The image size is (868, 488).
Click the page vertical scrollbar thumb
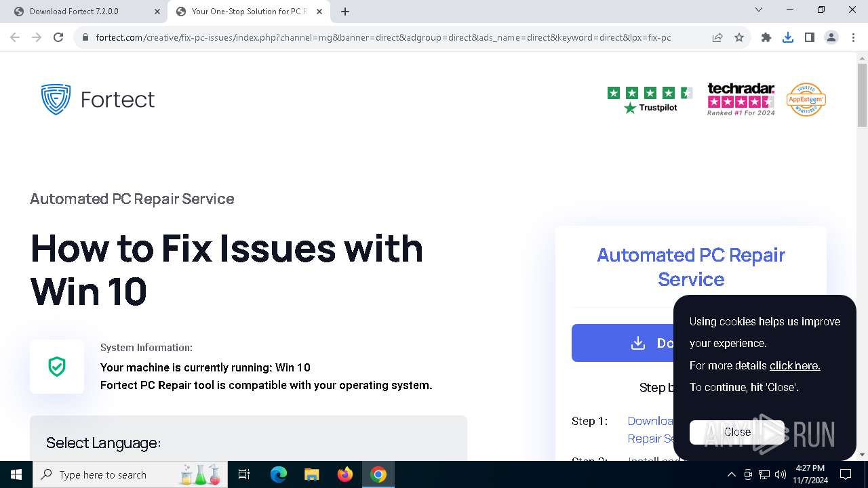click(862, 96)
